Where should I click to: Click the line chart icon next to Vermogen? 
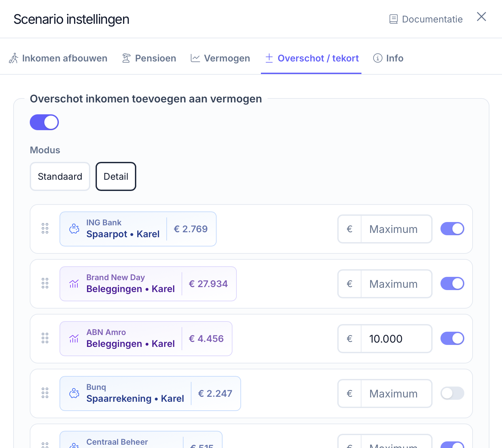tap(195, 58)
